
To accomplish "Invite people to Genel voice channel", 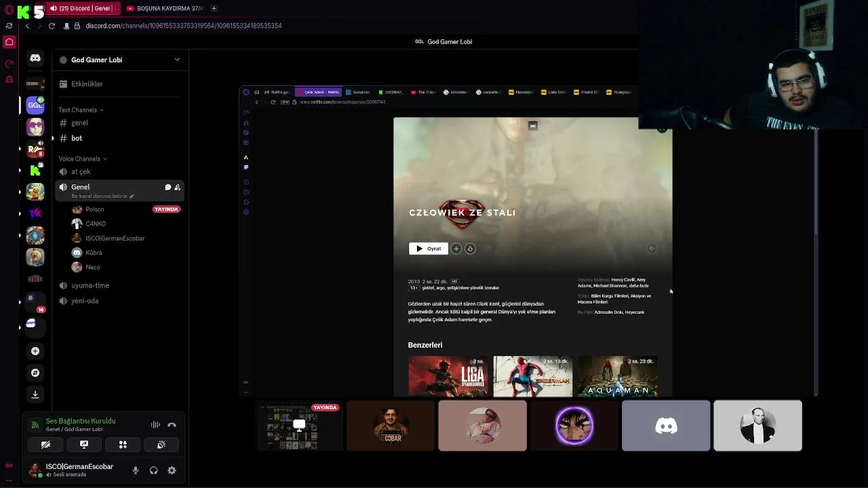I will click(x=177, y=187).
